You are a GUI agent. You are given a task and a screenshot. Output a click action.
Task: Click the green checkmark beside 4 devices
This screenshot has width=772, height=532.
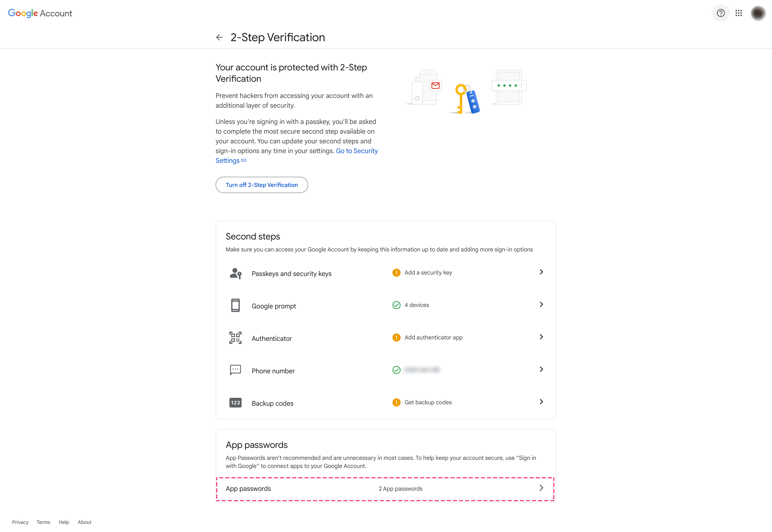point(396,305)
